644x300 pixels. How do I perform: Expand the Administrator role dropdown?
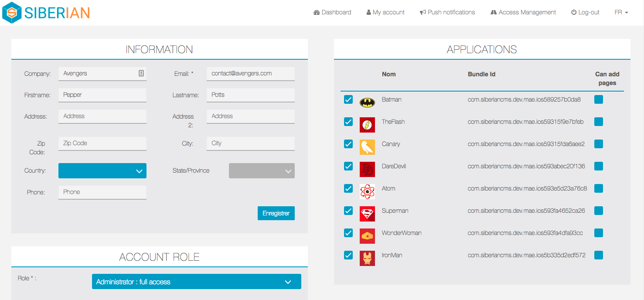pos(196,282)
